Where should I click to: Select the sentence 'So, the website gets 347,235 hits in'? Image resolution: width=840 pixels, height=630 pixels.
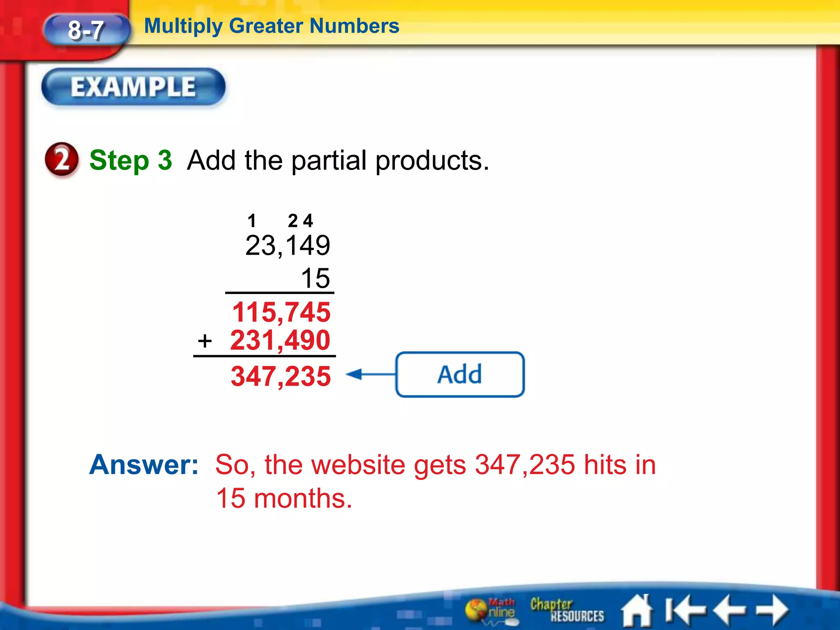436,465
